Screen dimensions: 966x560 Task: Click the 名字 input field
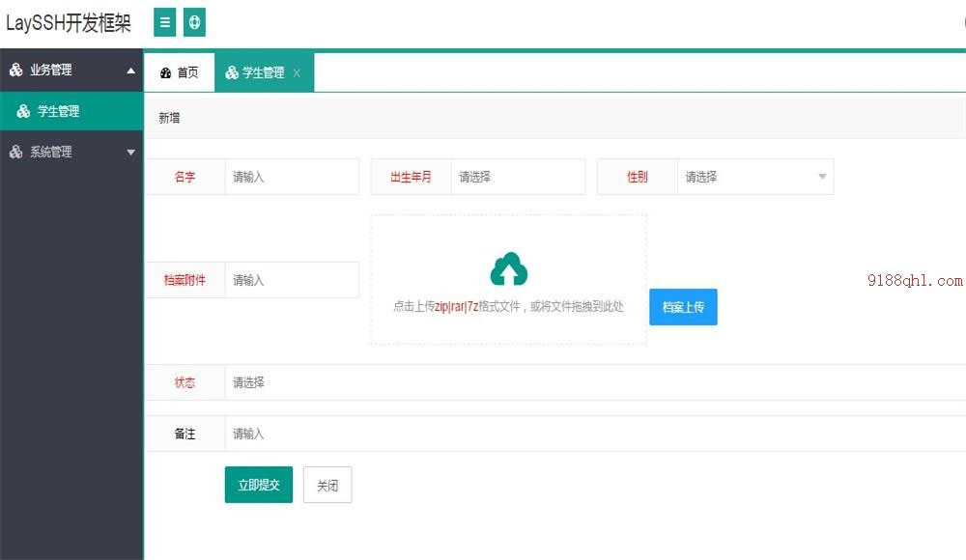tap(290, 177)
